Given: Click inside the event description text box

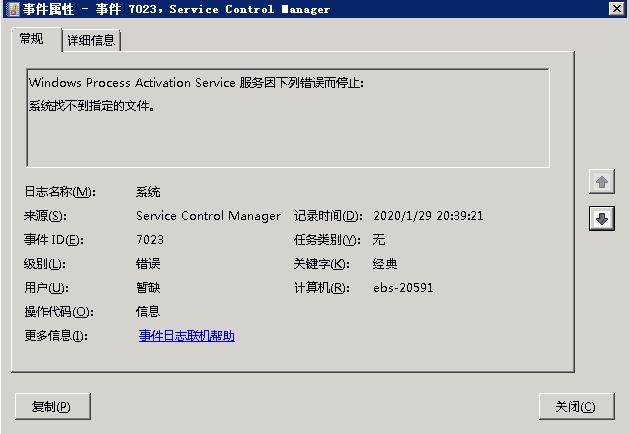Looking at the screenshot, I should [288, 131].
